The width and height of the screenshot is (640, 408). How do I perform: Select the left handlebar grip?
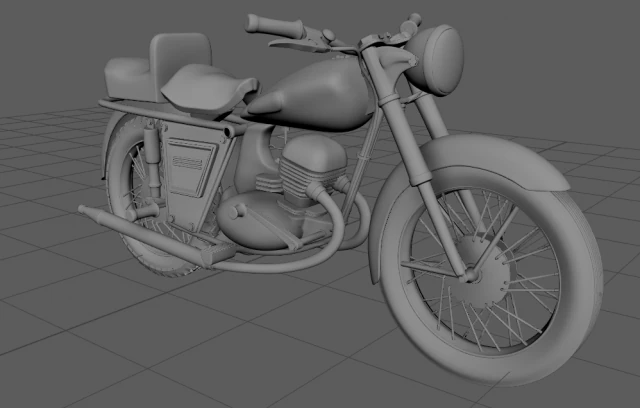click(274, 26)
